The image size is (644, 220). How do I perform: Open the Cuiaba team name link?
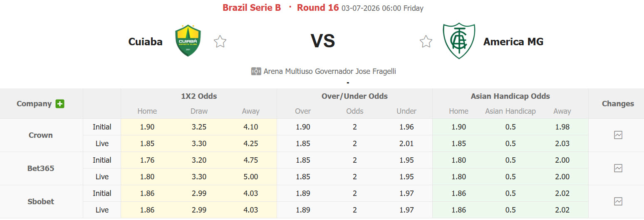click(x=146, y=42)
